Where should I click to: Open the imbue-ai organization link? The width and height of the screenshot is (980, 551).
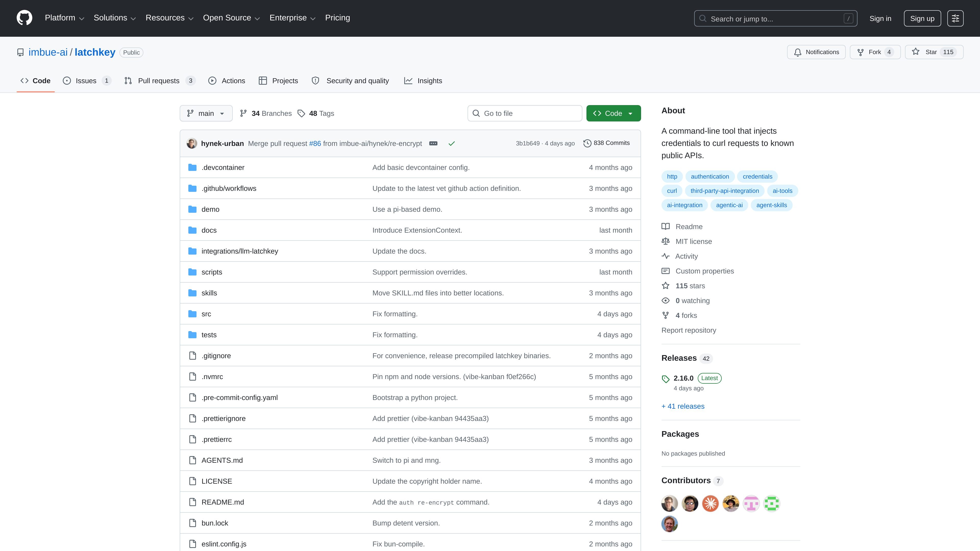(x=48, y=53)
